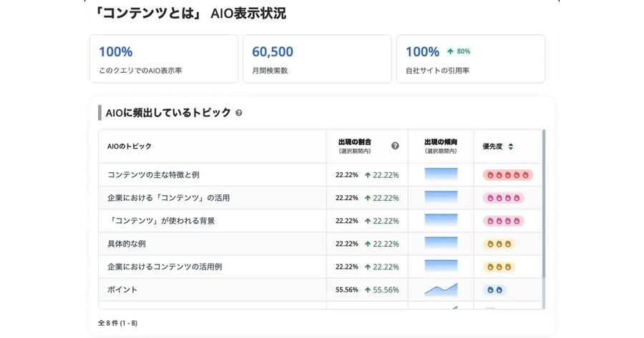Click help icon beside AIOに頻出しているトピック heading
The width and height of the screenshot is (644, 338).
[x=239, y=113]
